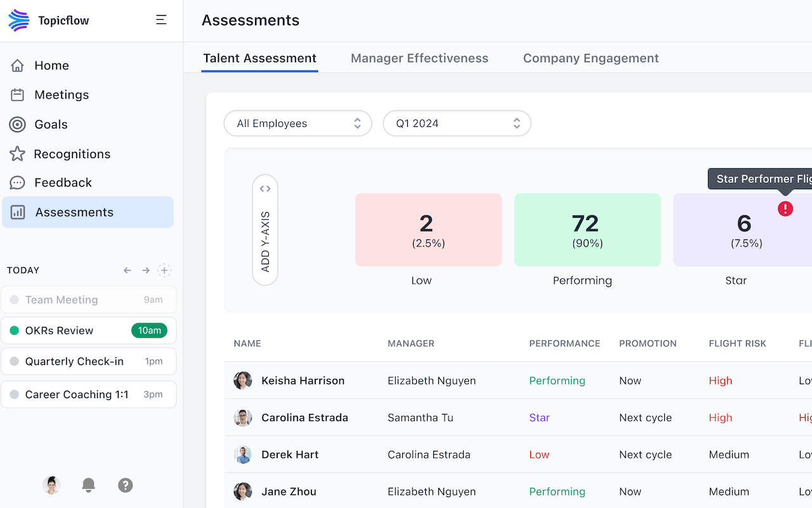The image size is (812, 508).
Task: Add a new meeting with plus icon
Action: pyautogui.click(x=164, y=271)
